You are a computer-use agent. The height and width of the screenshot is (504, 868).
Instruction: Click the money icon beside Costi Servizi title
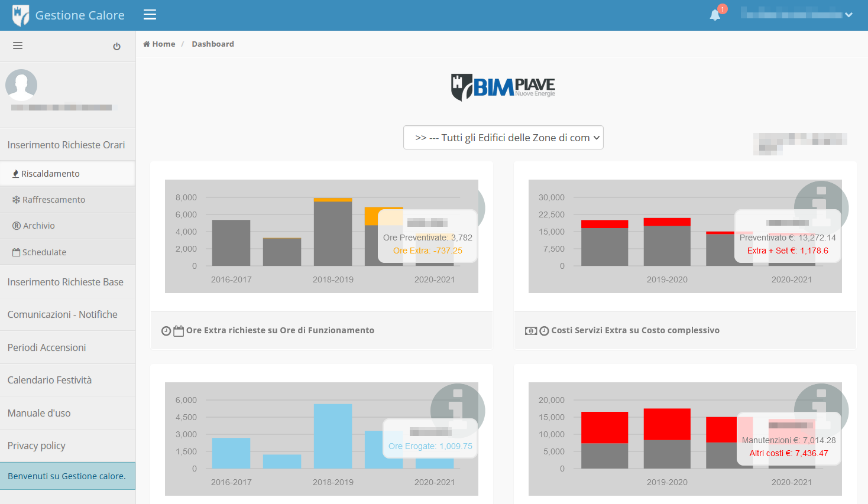tap(531, 331)
